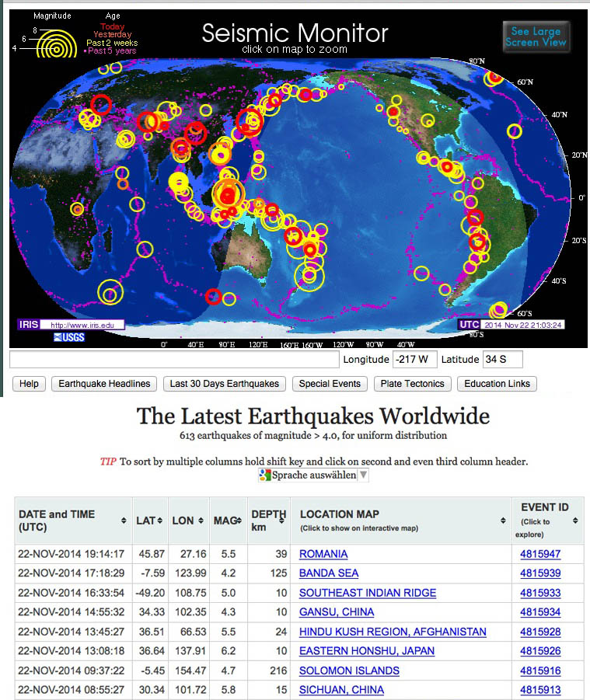Click the Seismic Monitor title
The height and width of the screenshot is (700, 590).
pos(295,33)
